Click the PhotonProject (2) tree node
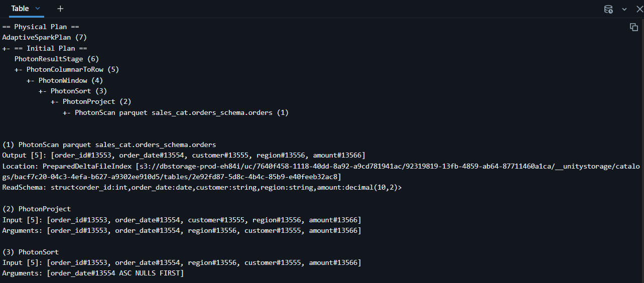This screenshot has width=644, height=283. point(97,101)
